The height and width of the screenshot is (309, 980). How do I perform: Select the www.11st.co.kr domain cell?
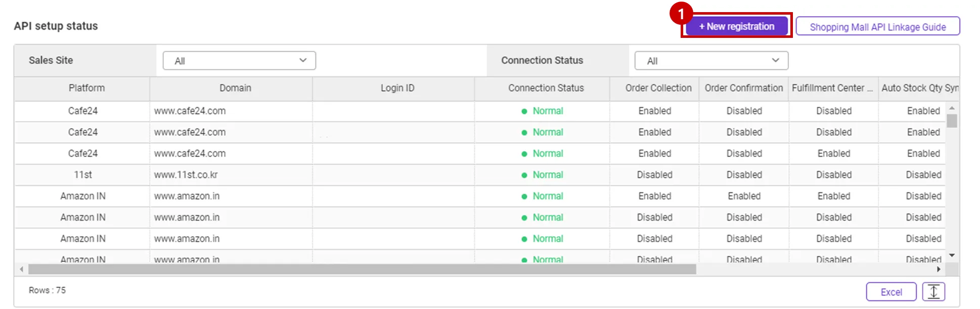[186, 175]
